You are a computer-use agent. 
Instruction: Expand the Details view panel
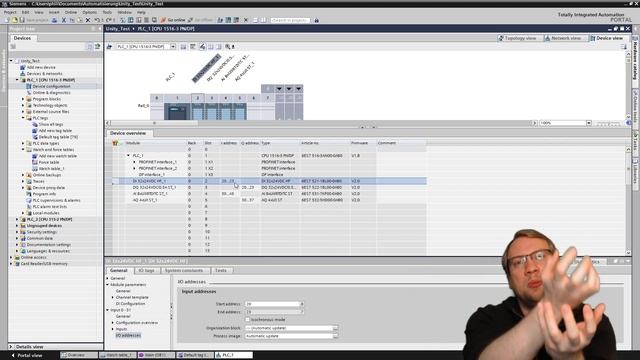(x=11, y=347)
